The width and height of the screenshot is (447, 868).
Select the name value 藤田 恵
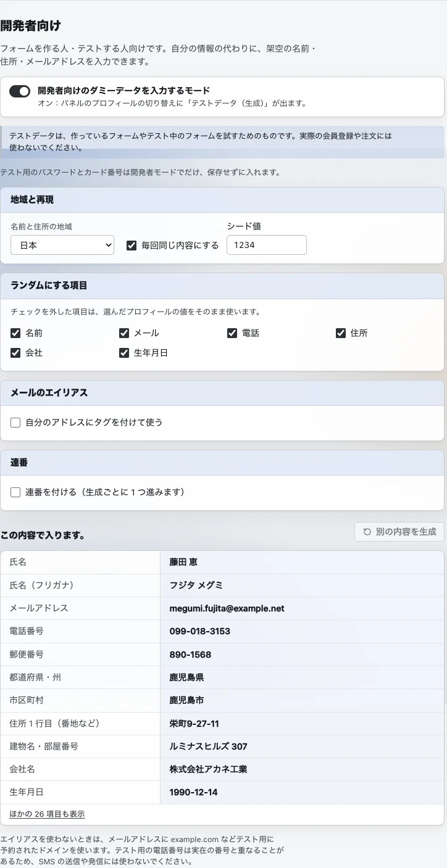coord(183,562)
